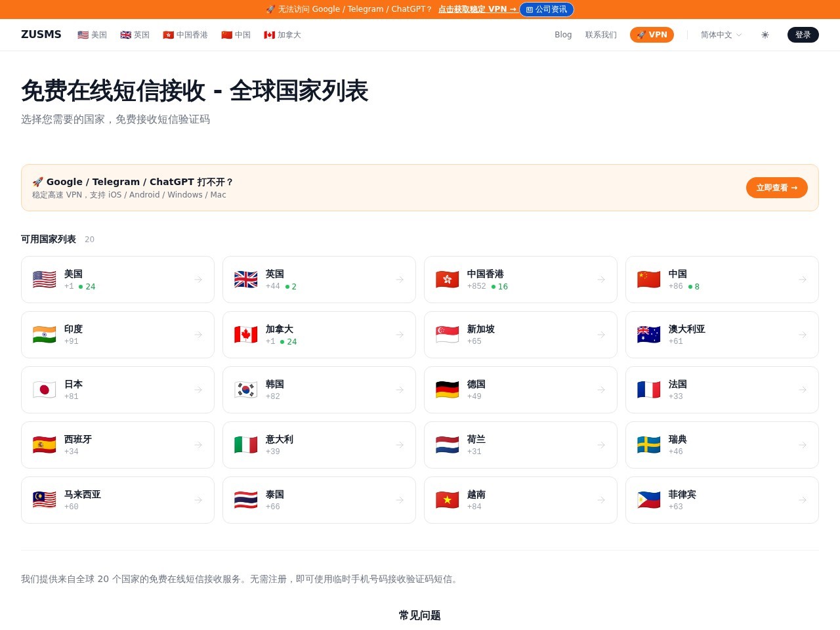Click the South Korea flag in 韩国 card

point(246,390)
